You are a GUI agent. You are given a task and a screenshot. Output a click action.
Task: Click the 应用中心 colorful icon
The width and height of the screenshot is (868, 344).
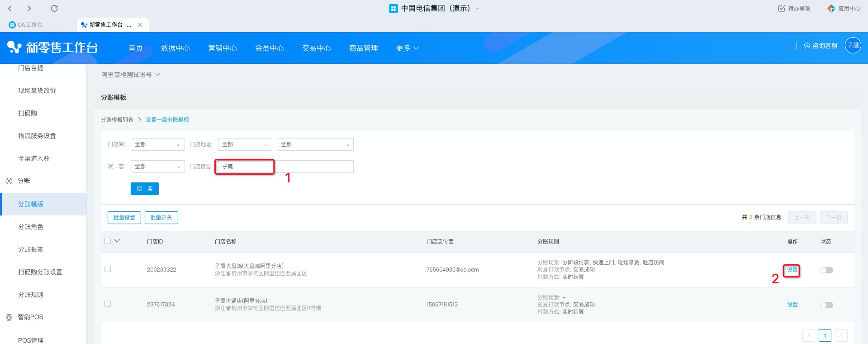coord(831,9)
